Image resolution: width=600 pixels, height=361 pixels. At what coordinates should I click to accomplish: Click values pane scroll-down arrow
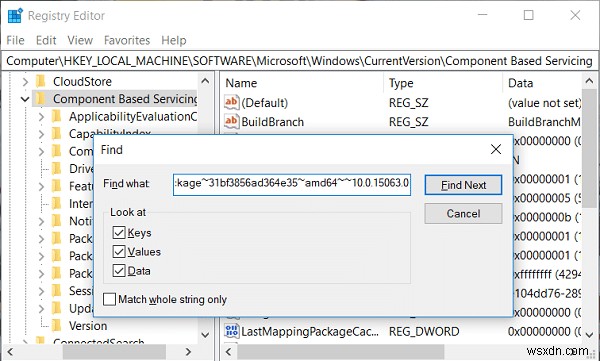tap(589, 335)
